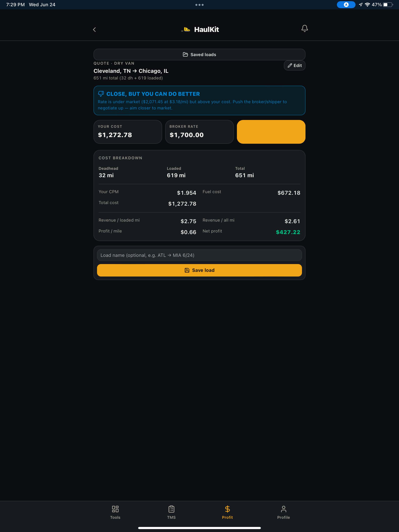Focus the Load name input field
This screenshot has width=399, height=532.
199,255
